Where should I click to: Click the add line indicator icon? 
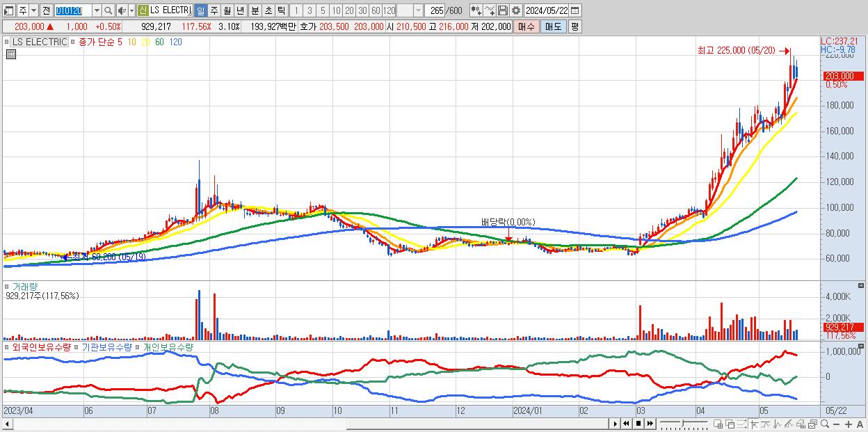click(x=490, y=10)
